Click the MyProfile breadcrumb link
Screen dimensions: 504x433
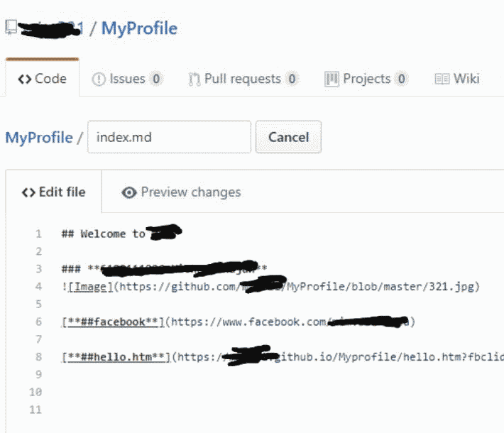(x=39, y=137)
